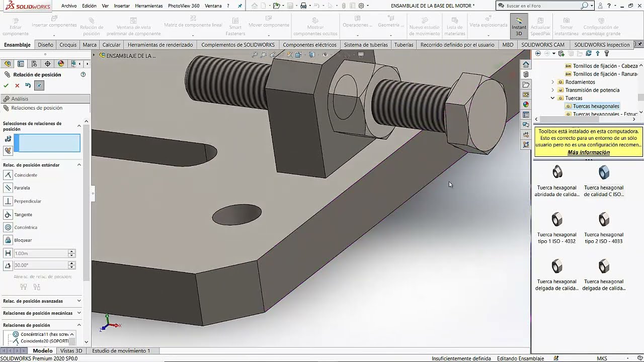Open the Sistema de tuberías tab
Screen dimensions: 644x362
366,45
